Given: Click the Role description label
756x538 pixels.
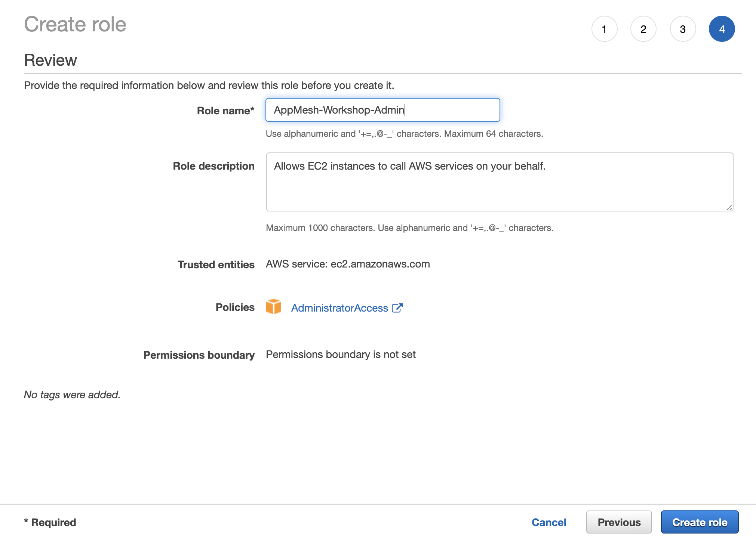Looking at the screenshot, I should [213, 166].
